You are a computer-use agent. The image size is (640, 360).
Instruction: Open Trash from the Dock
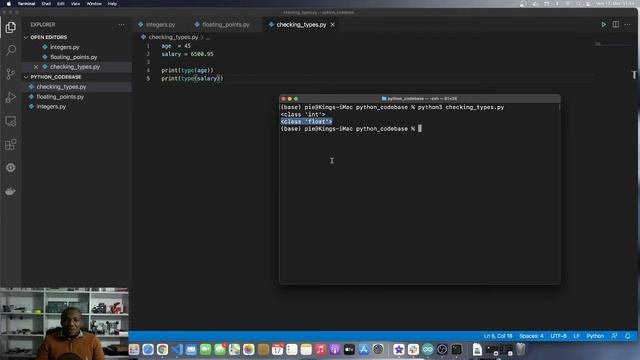520,349
